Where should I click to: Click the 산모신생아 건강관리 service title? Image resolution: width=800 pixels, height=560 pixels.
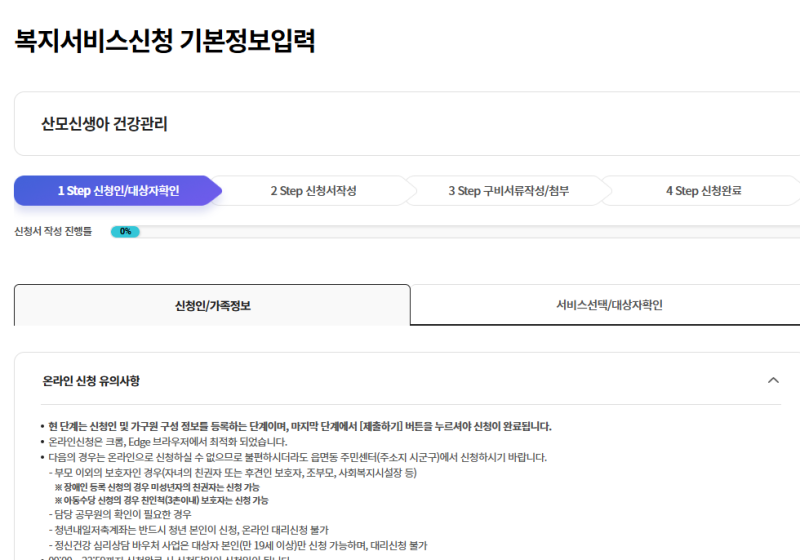tap(104, 124)
